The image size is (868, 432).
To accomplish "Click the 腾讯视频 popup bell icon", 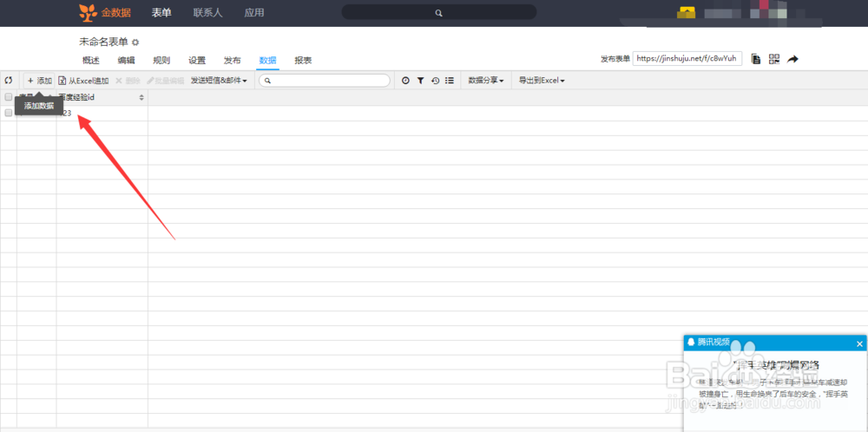I will tap(691, 342).
